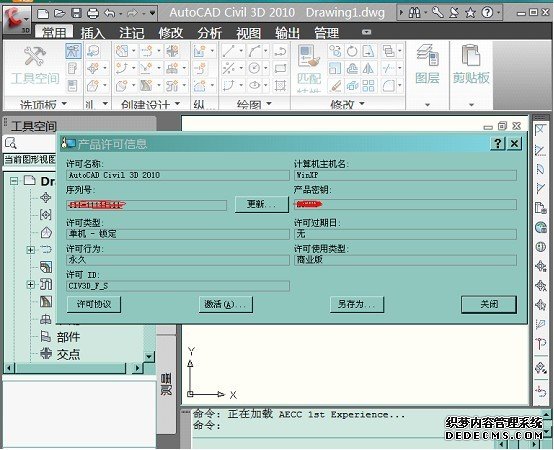
Task: Save drawing with the floppy disk icon
Action: point(76,13)
